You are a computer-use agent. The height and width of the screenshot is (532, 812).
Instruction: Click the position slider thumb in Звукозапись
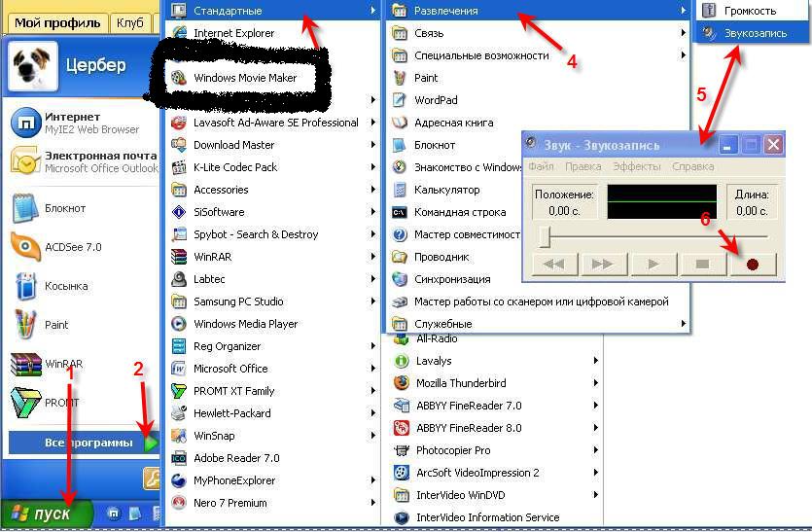[545, 236]
